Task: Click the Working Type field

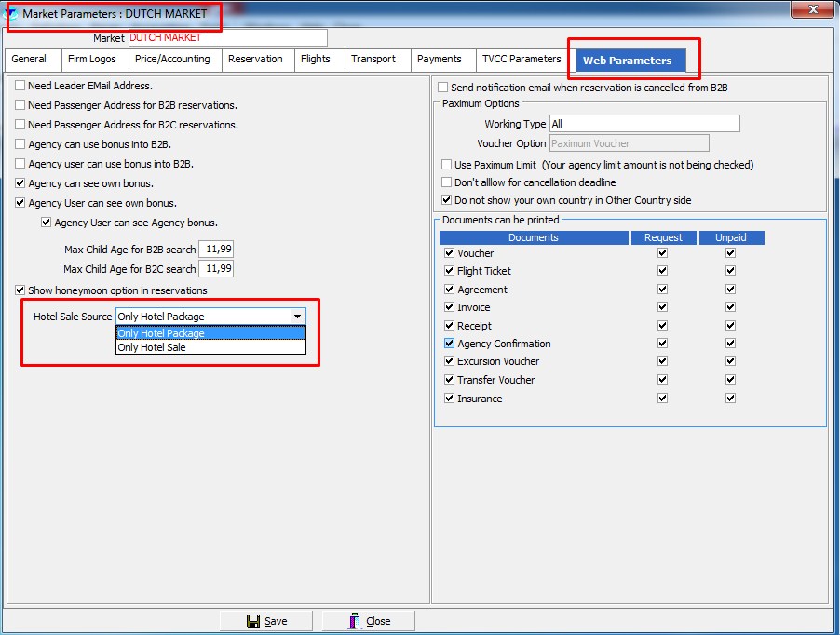Action: (x=644, y=124)
